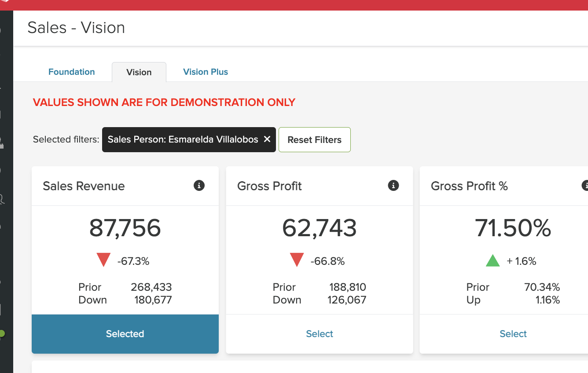588x373 pixels.
Task: Open the Vision Plus tab
Action: pyautogui.click(x=206, y=72)
